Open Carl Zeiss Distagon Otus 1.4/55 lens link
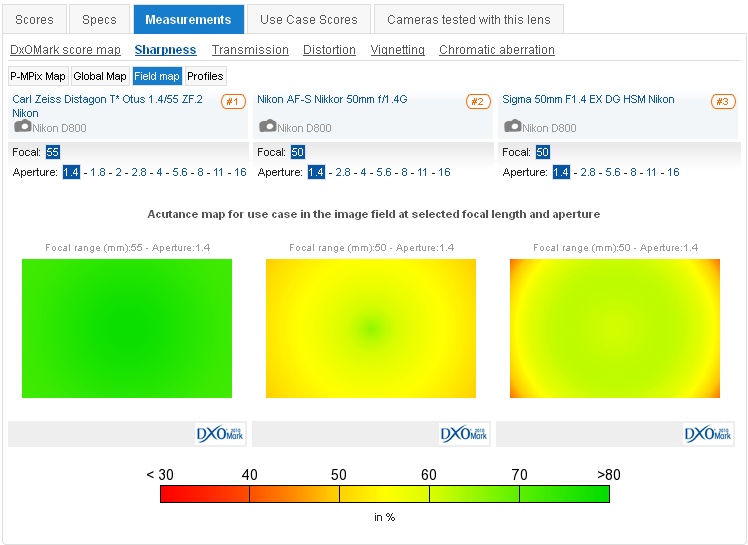Screen dimensions: 748x545 tap(107, 106)
